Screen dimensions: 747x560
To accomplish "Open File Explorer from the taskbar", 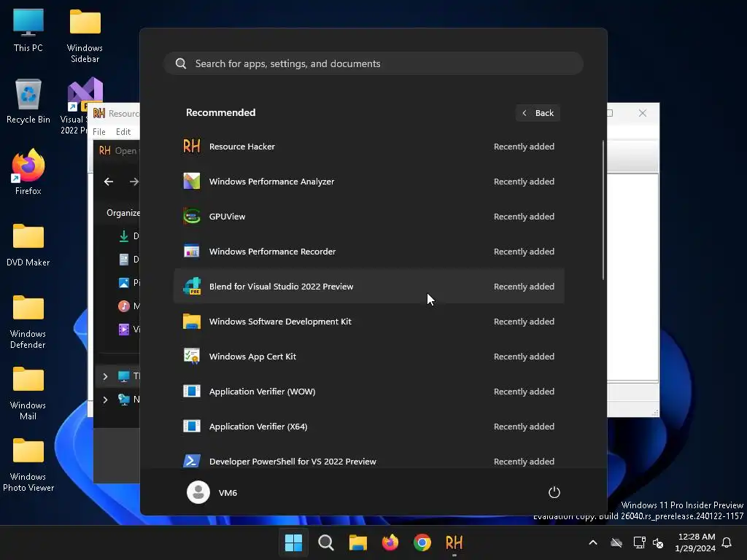I will click(x=357, y=542).
